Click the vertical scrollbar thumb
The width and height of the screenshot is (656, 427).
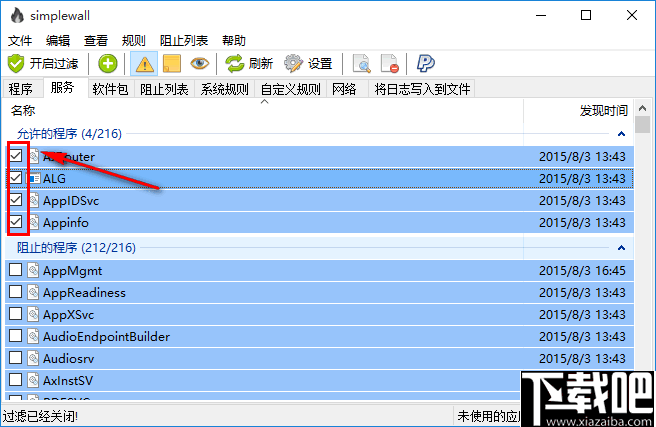tap(642, 125)
